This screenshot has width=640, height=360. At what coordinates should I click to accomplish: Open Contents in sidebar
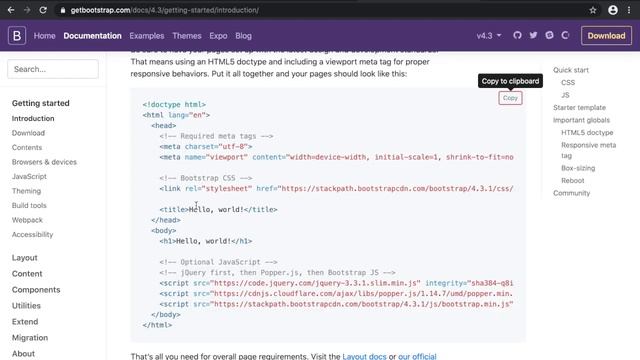(x=27, y=147)
